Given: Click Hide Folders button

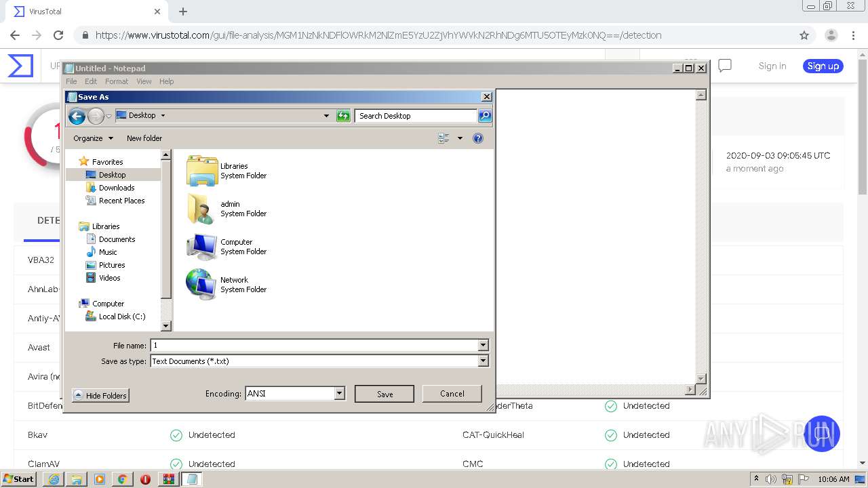Looking at the screenshot, I should tap(100, 396).
